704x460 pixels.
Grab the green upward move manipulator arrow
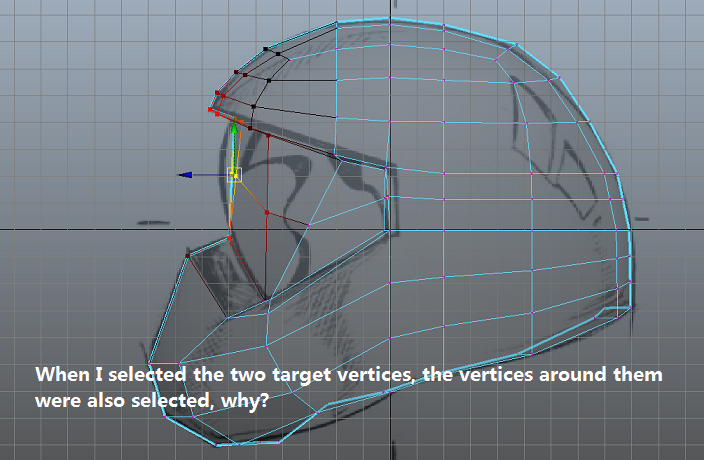[x=234, y=128]
